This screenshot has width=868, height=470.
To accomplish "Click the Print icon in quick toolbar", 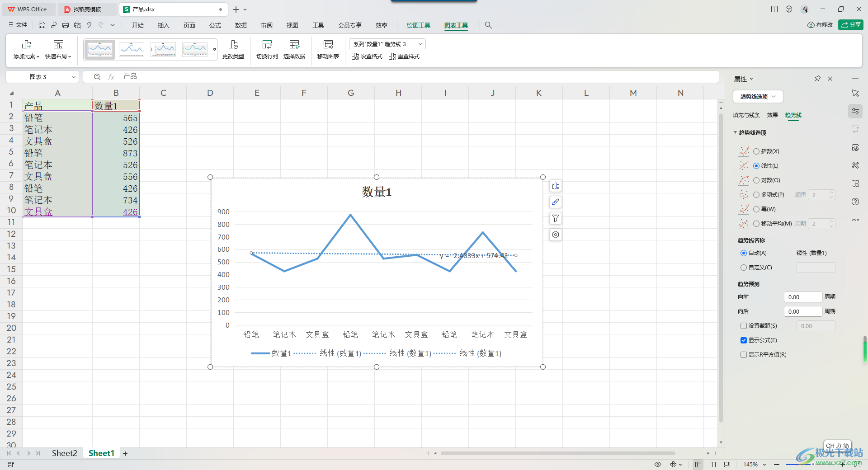I will tap(66, 25).
